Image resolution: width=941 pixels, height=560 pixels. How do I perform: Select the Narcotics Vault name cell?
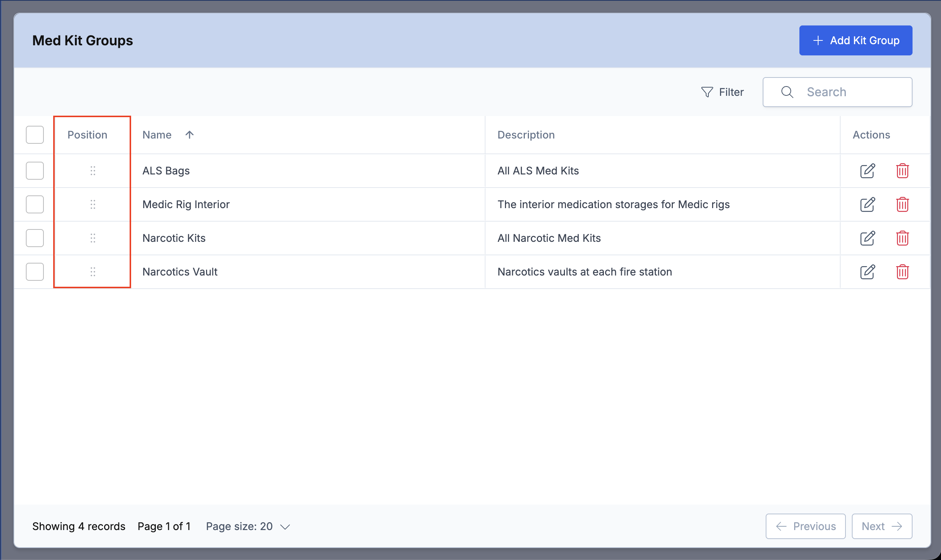tap(180, 272)
